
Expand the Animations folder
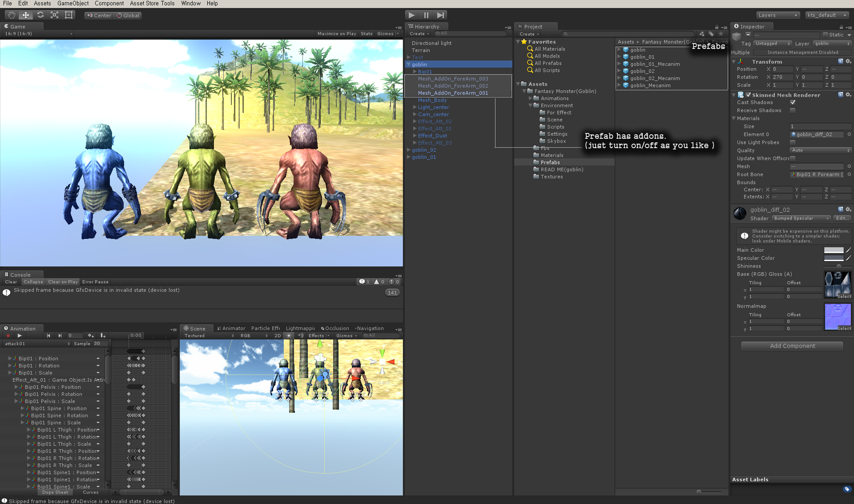click(530, 98)
